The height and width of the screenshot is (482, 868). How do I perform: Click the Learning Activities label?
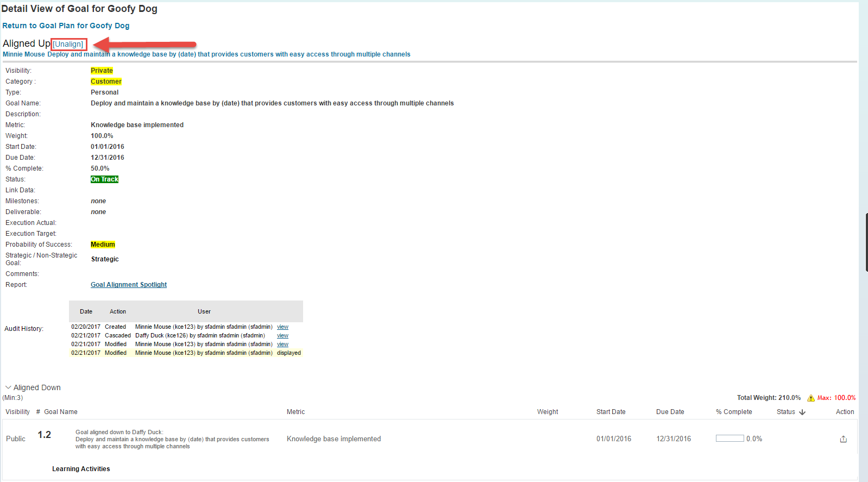pos(81,469)
